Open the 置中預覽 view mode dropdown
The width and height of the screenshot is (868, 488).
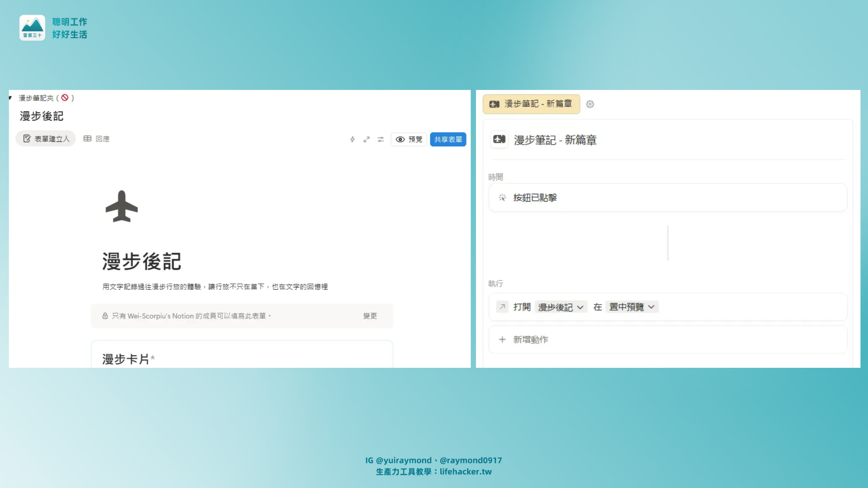(x=632, y=307)
